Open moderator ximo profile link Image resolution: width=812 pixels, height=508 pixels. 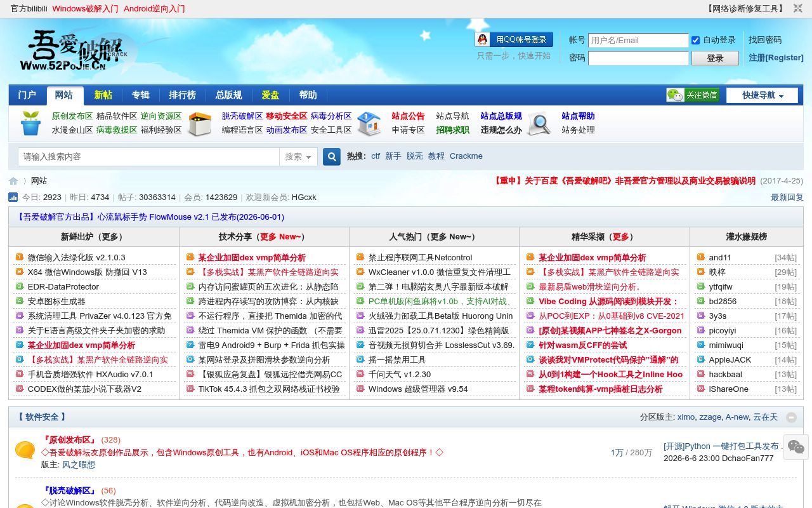click(x=686, y=417)
